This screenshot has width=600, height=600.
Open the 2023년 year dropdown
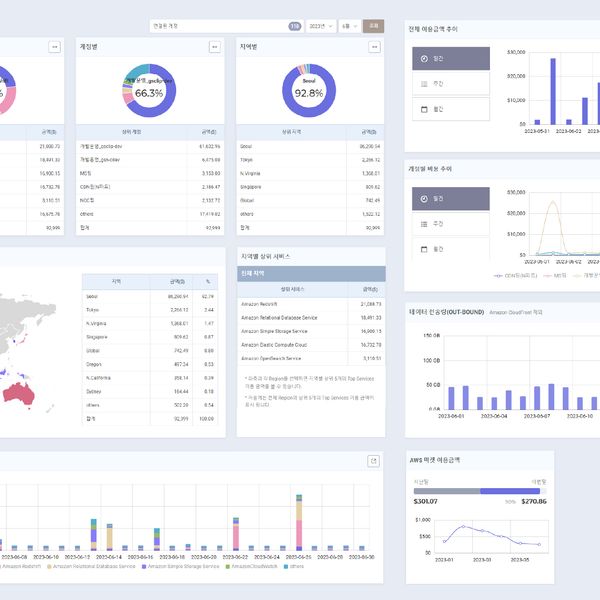click(x=320, y=26)
